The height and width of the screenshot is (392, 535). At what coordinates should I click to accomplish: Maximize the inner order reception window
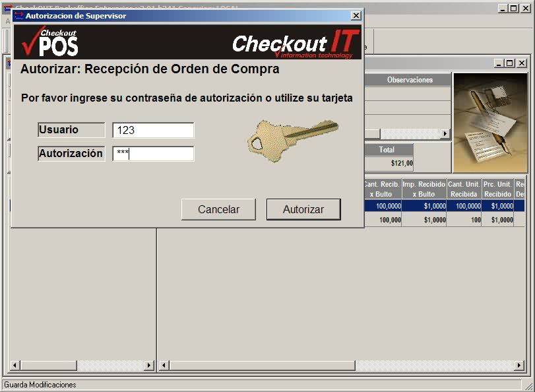(510, 63)
